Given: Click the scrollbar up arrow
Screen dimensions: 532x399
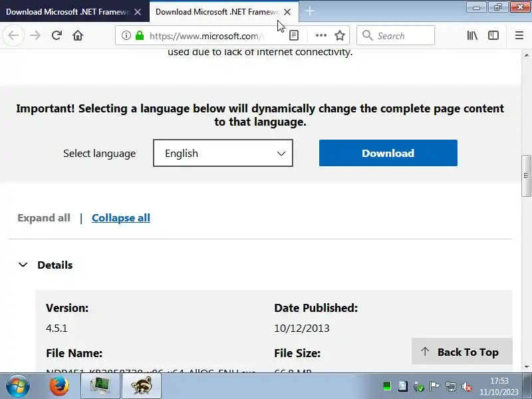Looking at the screenshot, I should click(526, 55).
